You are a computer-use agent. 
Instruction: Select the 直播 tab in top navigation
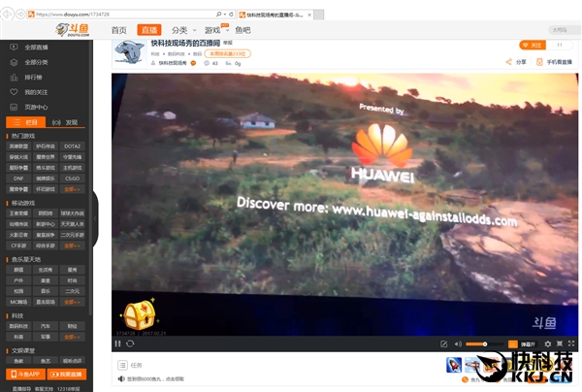coord(148,30)
